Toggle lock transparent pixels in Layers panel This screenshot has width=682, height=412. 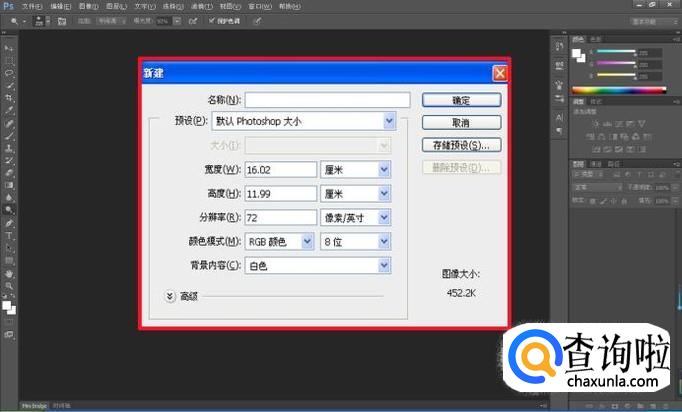click(592, 201)
